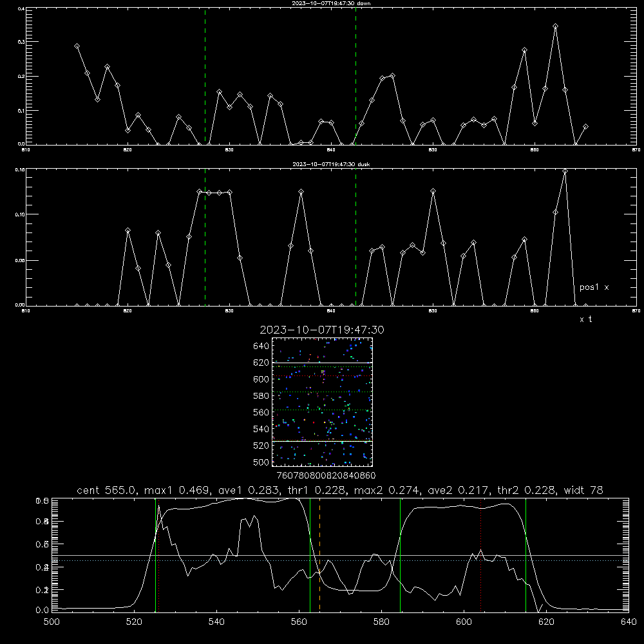Click the timestamp title above the image panel

(322, 330)
